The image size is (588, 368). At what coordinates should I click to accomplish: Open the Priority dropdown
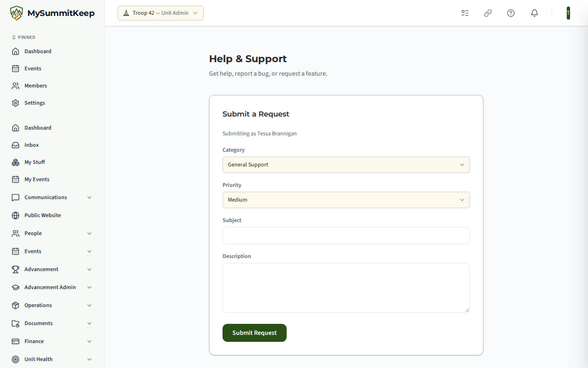[x=346, y=200]
